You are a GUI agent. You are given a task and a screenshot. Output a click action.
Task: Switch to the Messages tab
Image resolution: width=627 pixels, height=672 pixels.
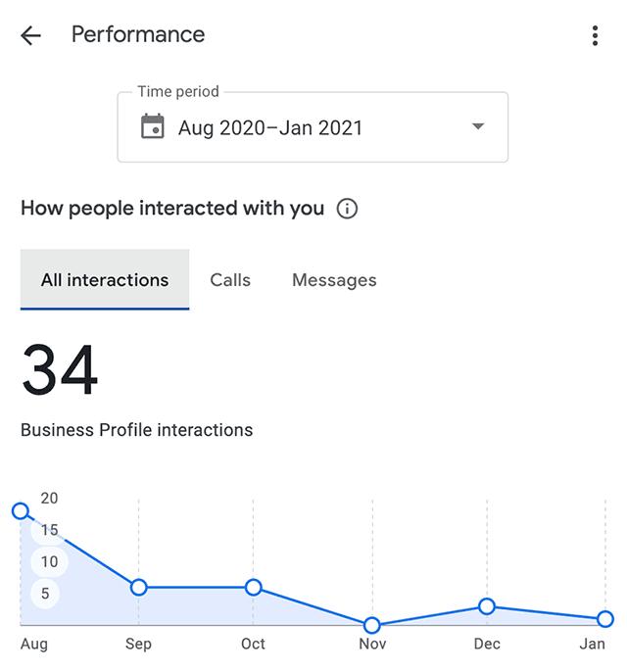[334, 280]
